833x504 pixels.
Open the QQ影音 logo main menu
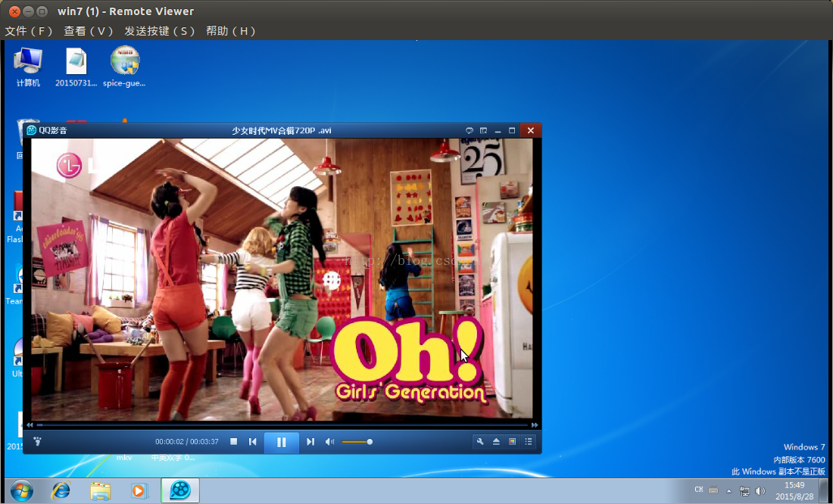[x=47, y=130]
